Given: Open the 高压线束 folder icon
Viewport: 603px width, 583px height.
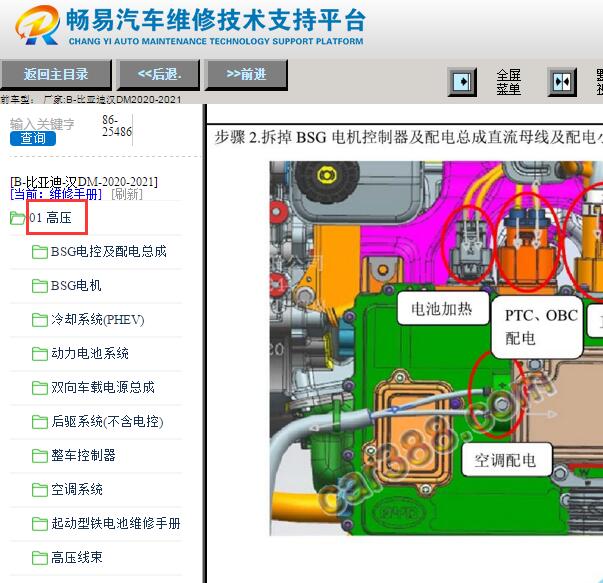Looking at the screenshot, I should click(x=40, y=558).
